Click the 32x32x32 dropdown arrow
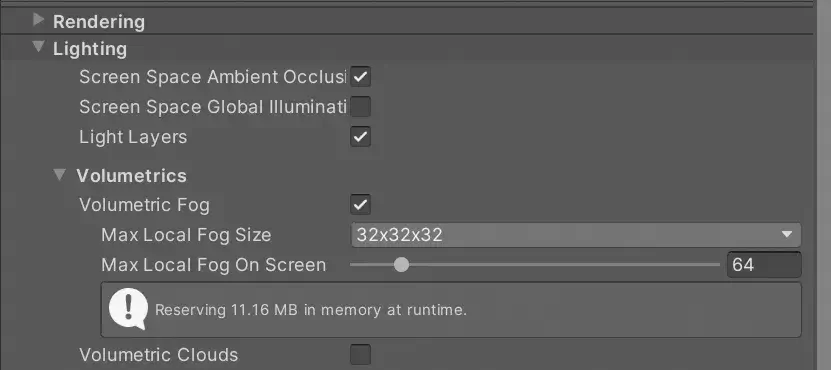This screenshot has height=370, width=831. click(786, 235)
